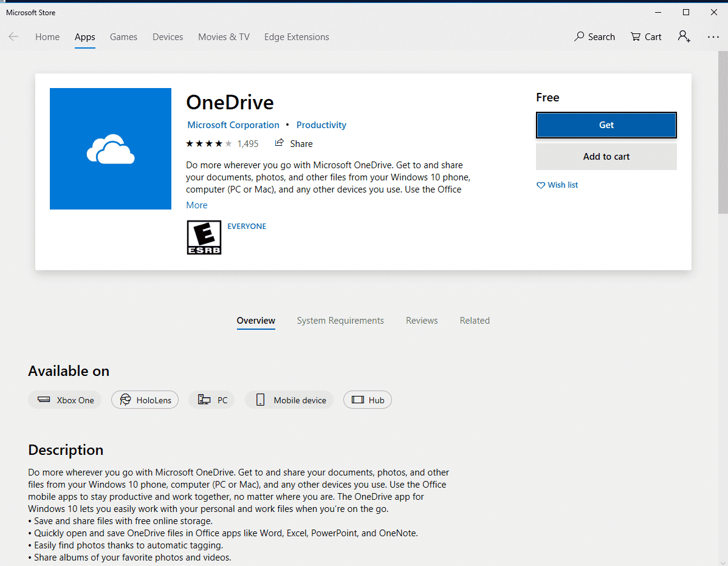Open the Microsoft Corporation publisher link
Viewport: 728px width, 566px height.
point(233,125)
